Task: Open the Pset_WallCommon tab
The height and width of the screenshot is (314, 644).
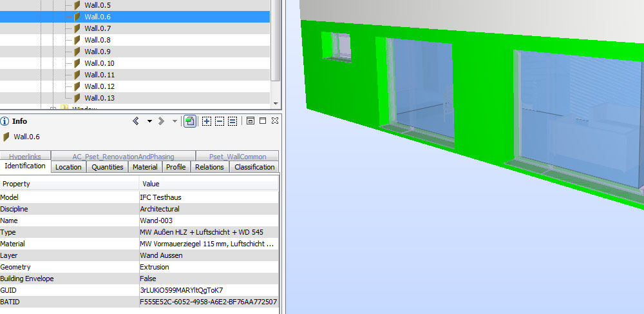Action: [x=238, y=157]
